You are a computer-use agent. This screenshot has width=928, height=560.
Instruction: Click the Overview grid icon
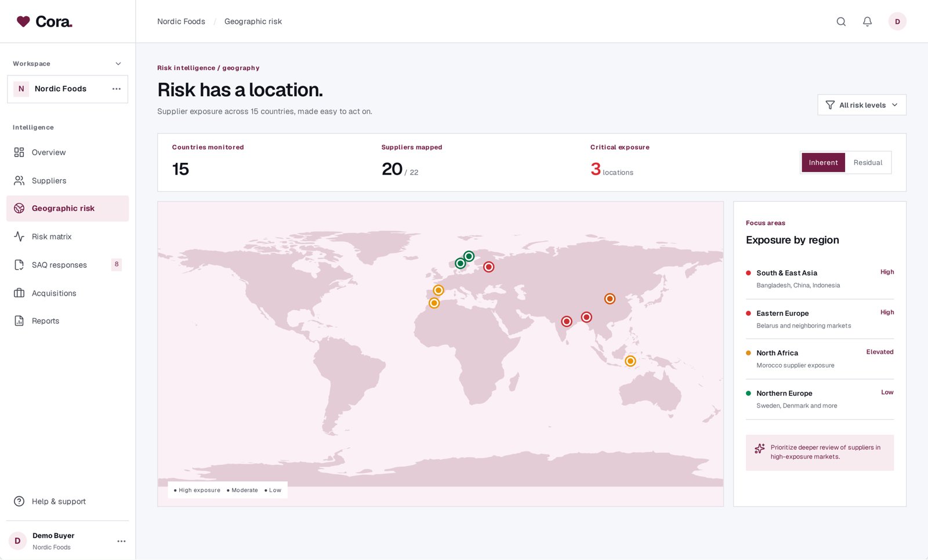pos(19,152)
